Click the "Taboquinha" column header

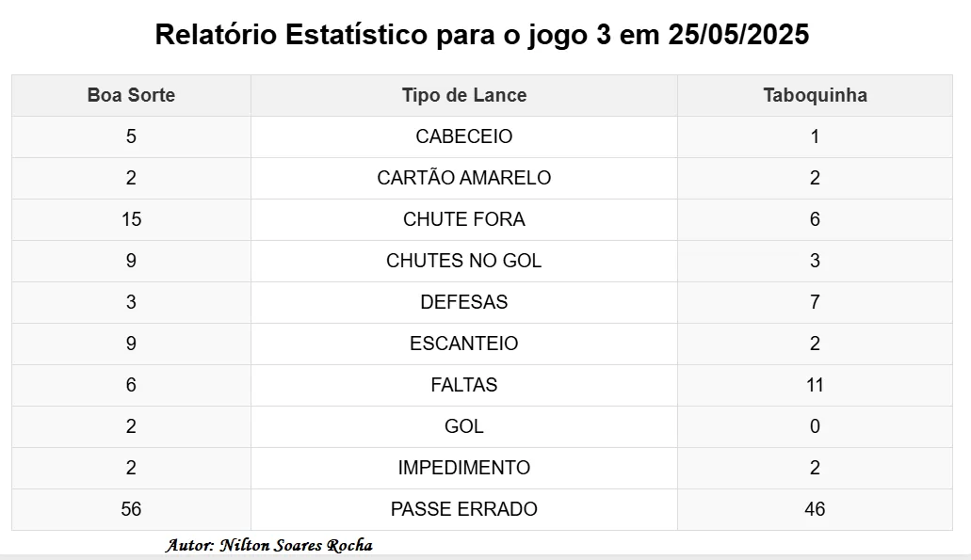[815, 95]
